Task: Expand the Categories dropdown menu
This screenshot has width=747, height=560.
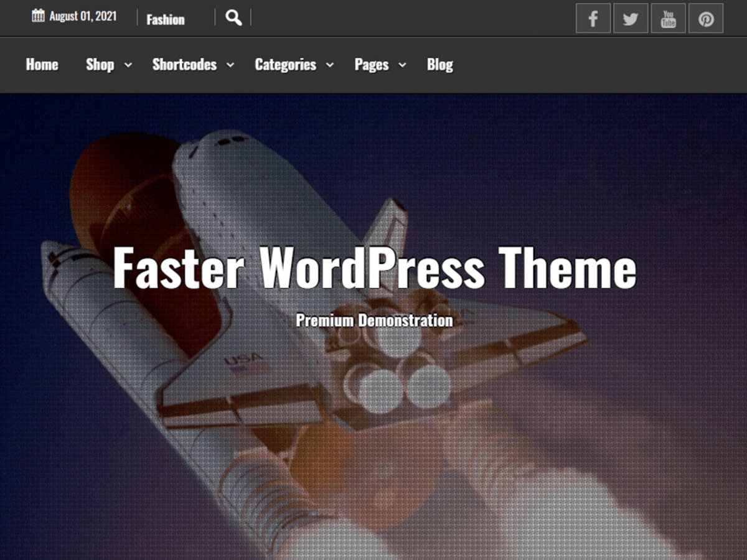Action: coord(284,65)
